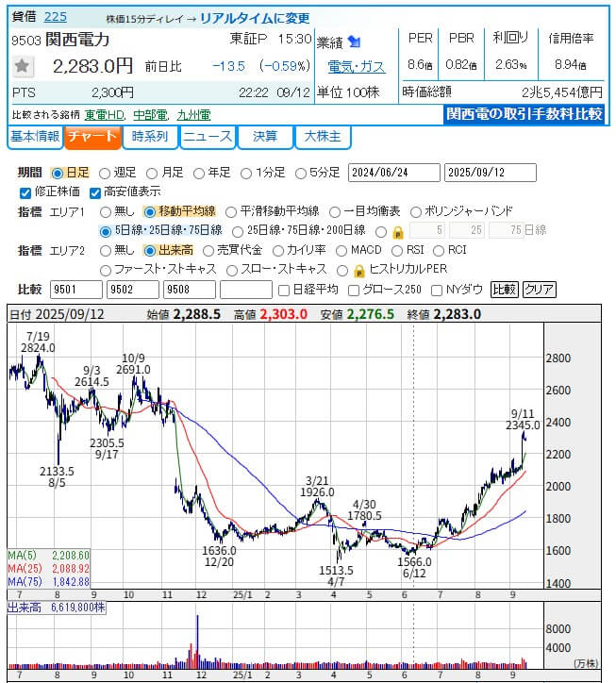The width and height of the screenshot is (616, 683).
Task: Select the 週足 period radio button
Action: pos(105,174)
